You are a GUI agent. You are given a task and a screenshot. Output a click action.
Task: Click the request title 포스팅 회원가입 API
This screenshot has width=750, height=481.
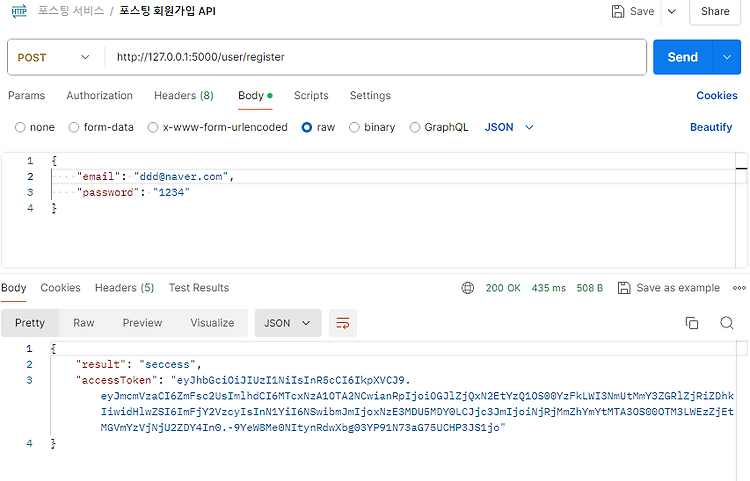point(167,11)
